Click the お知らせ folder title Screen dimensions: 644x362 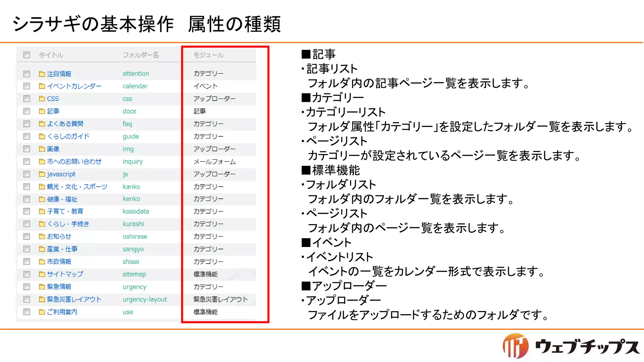tap(59, 237)
